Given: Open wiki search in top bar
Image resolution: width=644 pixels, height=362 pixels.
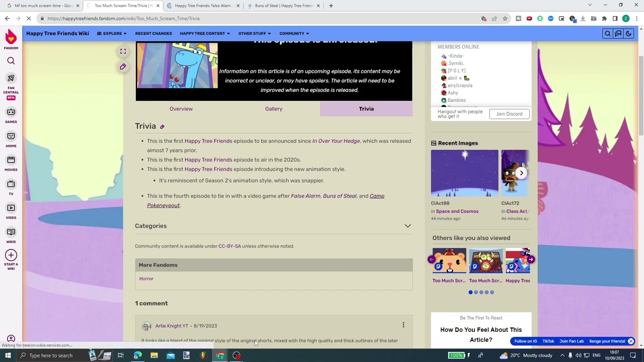Looking at the screenshot, I should pyautogui.click(x=608, y=34).
